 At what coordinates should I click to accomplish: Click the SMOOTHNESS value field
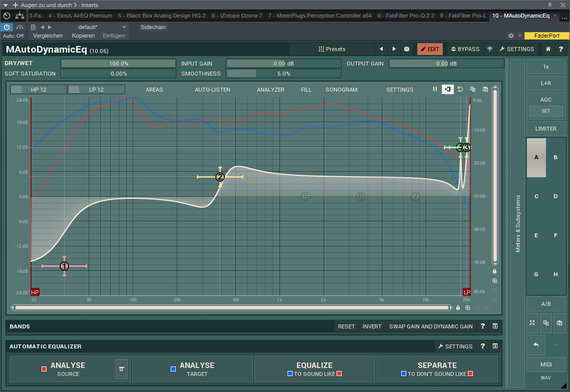[283, 74]
